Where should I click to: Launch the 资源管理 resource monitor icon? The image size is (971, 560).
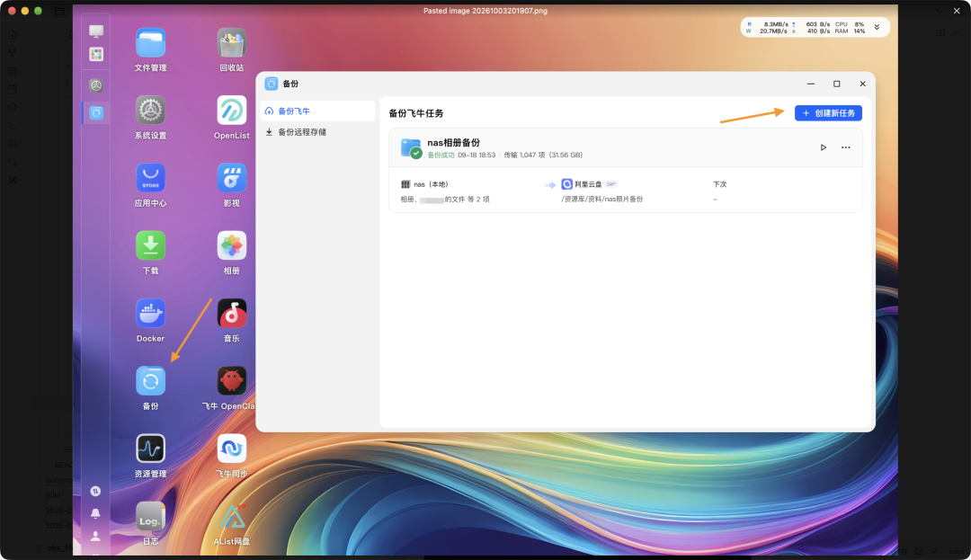(x=150, y=449)
